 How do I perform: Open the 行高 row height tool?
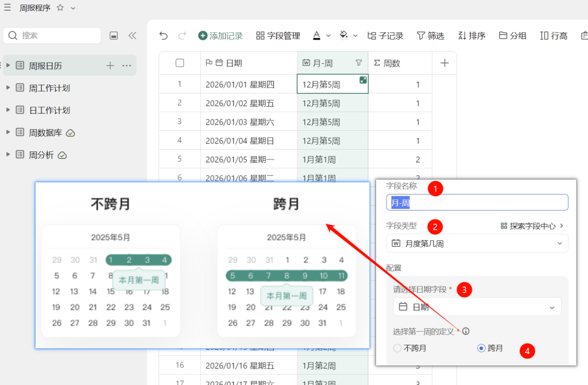554,36
